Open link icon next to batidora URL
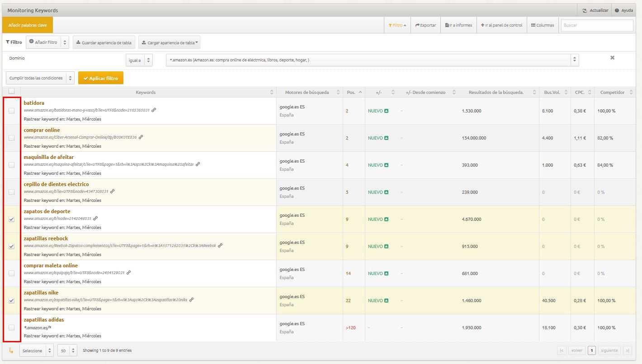642x364 pixels. 154,110
